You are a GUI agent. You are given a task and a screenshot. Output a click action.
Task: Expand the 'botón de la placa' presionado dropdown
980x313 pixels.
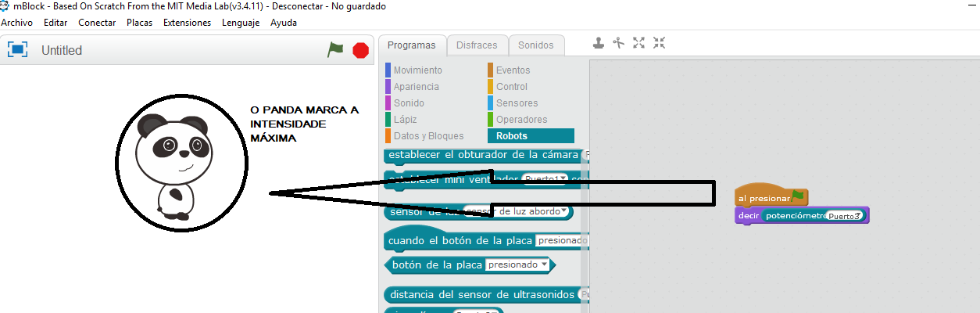click(517, 265)
